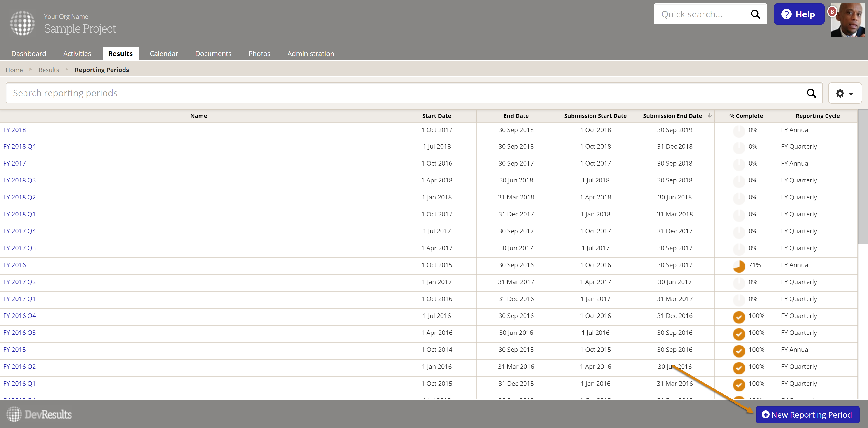The height and width of the screenshot is (428, 868).
Task: Click the plus icon on New Reporting Period
Action: click(x=766, y=415)
